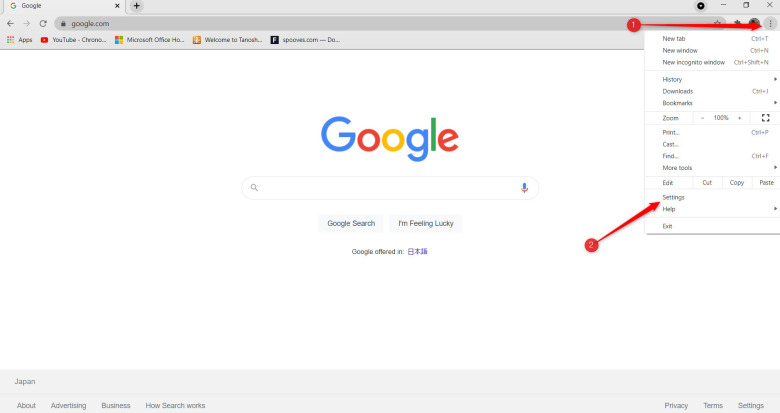Open the Welcome to Tanosh bookmark
Image resolution: width=780 pixels, height=413 pixels.
(228, 40)
